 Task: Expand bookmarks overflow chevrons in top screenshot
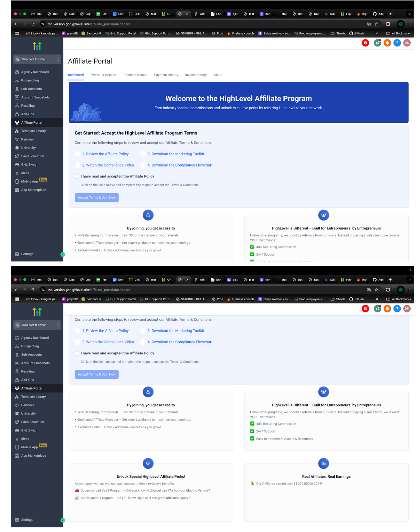click(x=377, y=33)
